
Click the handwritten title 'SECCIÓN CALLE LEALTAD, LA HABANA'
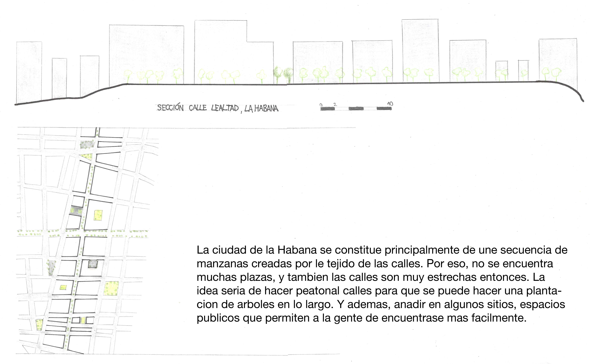(x=218, y=108)
